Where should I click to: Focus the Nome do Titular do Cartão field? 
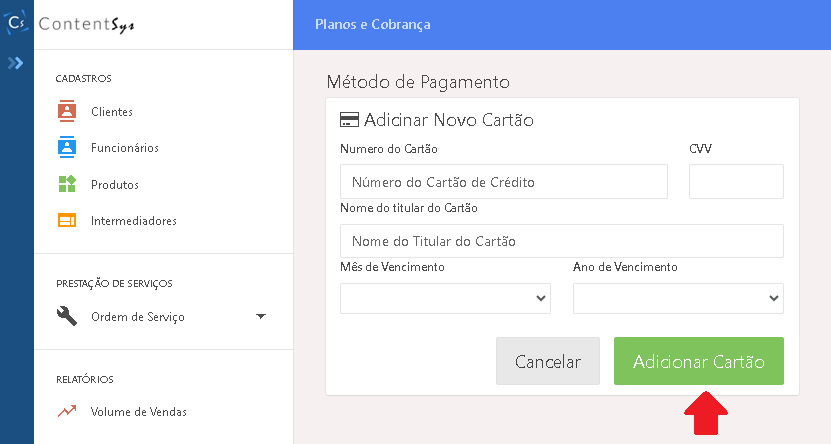click(561, 241)
